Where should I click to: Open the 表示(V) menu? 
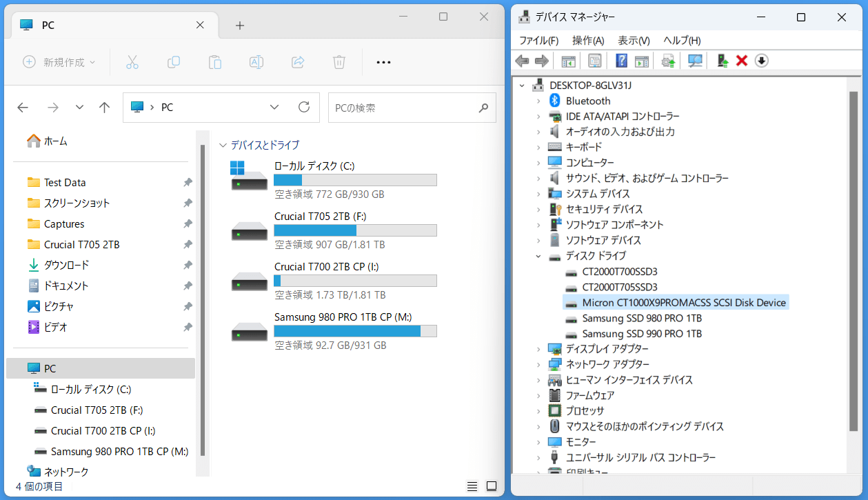tap(634, 41)
